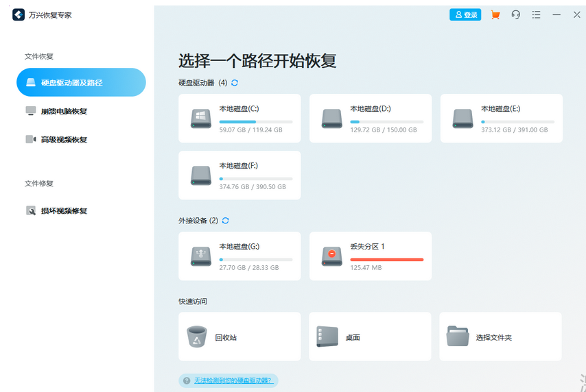Click the camera icon beside 高级视频恢复

click(x=31, y=139)
